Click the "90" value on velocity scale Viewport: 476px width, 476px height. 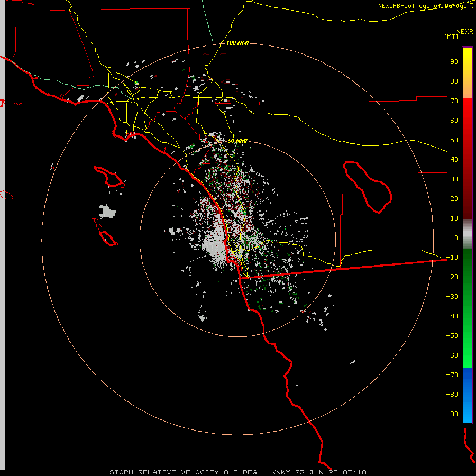454,62
